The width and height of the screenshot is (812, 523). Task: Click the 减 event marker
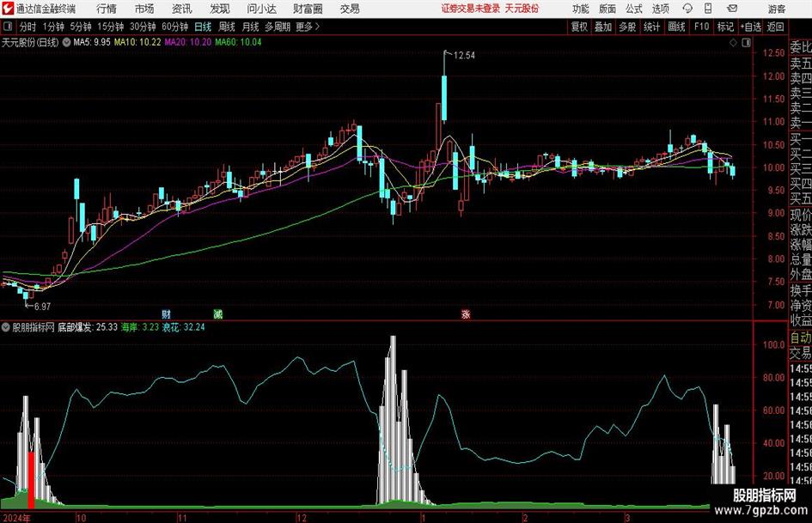[x=218, y=313]
